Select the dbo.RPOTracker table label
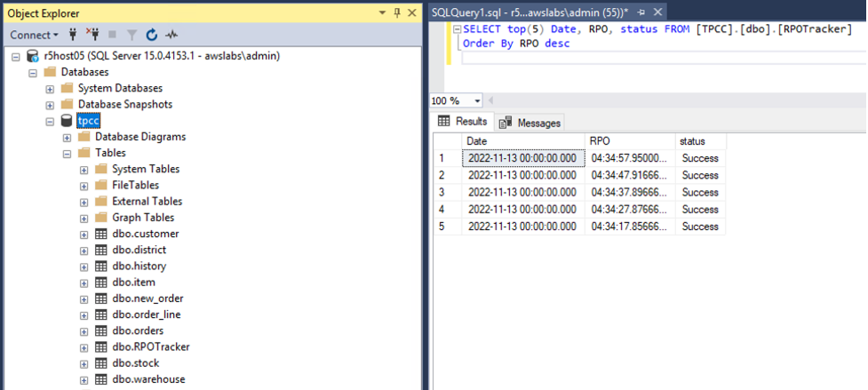 pyautogui.click(x=150, y=346)
